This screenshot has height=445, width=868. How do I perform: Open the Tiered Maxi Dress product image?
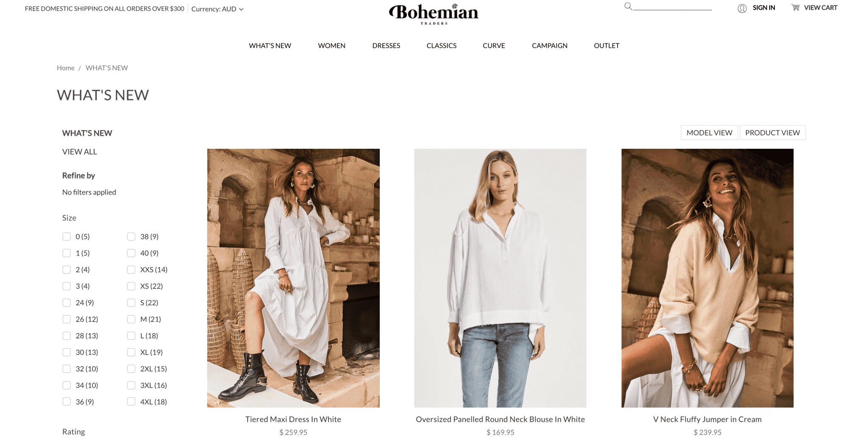[293, 278]
